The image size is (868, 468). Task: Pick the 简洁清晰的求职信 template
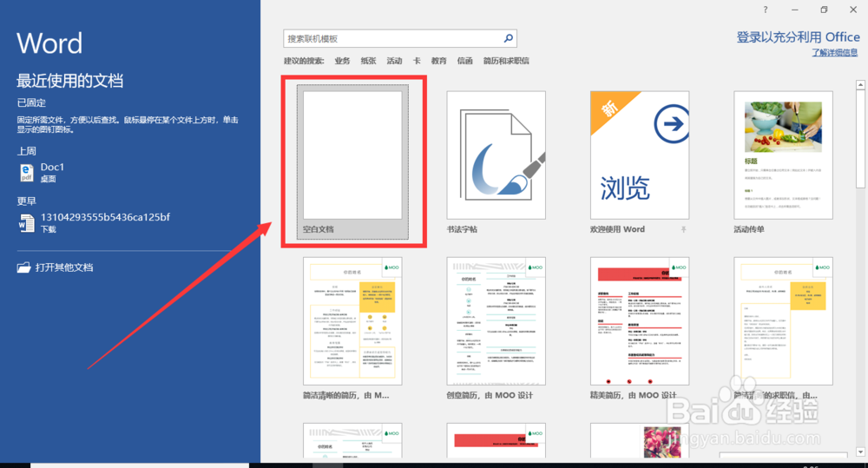click(x=783, y=328)
